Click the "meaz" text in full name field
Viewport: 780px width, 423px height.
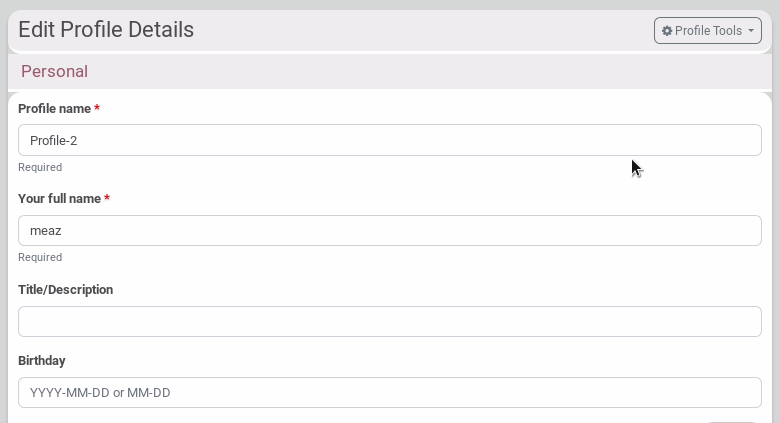46,231
